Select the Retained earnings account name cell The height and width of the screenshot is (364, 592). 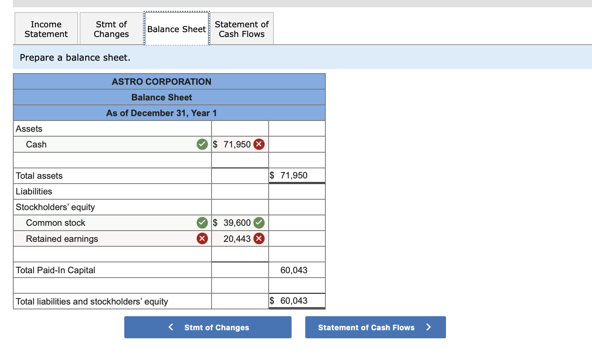click(112, 239)
